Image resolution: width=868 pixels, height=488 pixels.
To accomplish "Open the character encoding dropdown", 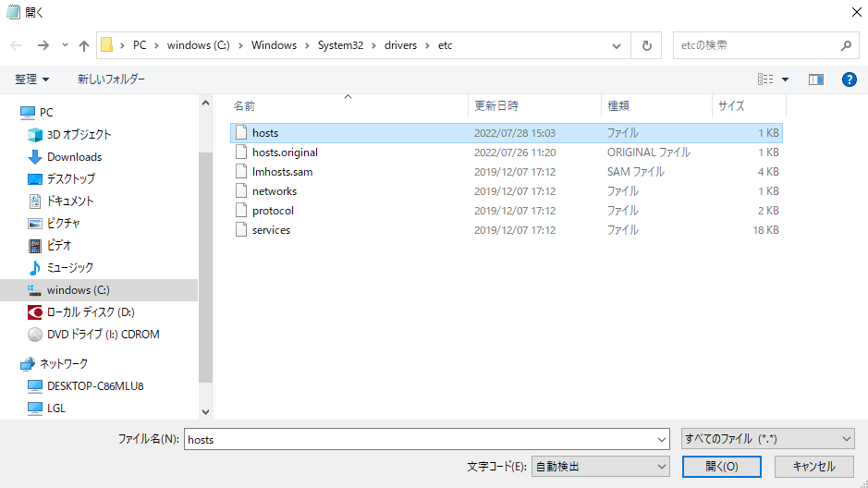I will point(601,467).
